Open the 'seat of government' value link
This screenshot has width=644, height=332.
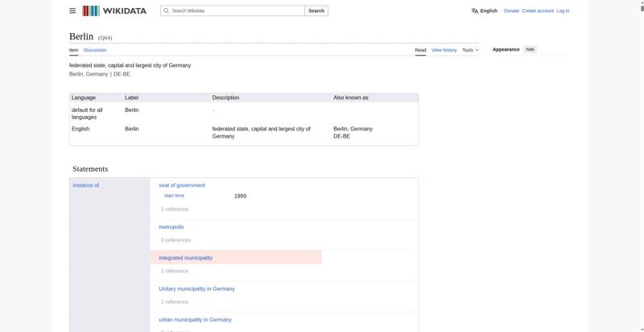[x=181, y=185]
